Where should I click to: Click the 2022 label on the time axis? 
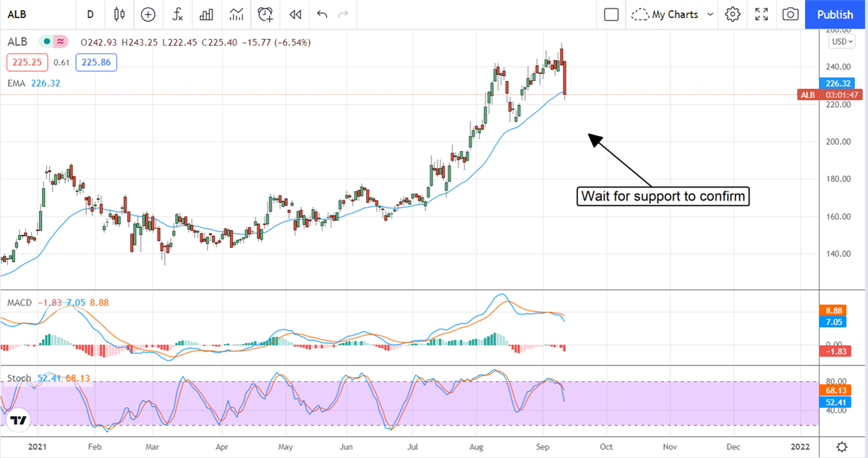tap(800, 448)
